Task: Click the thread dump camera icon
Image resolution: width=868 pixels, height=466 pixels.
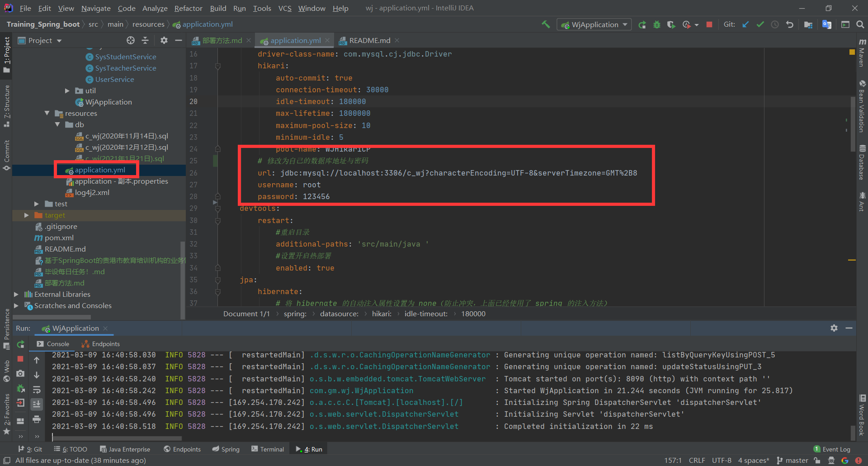Action: pos(20,373)
